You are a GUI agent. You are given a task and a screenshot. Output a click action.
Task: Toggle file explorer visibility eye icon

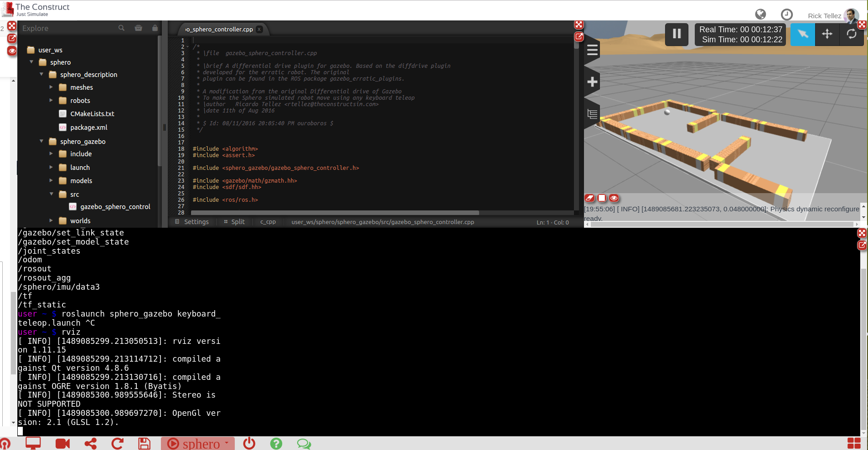[x=12, y=51]
